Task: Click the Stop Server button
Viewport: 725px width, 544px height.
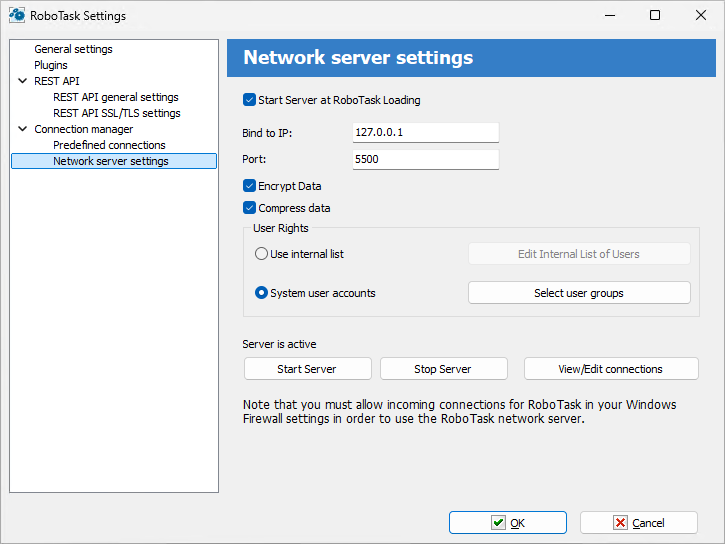Action: point(443,369)
